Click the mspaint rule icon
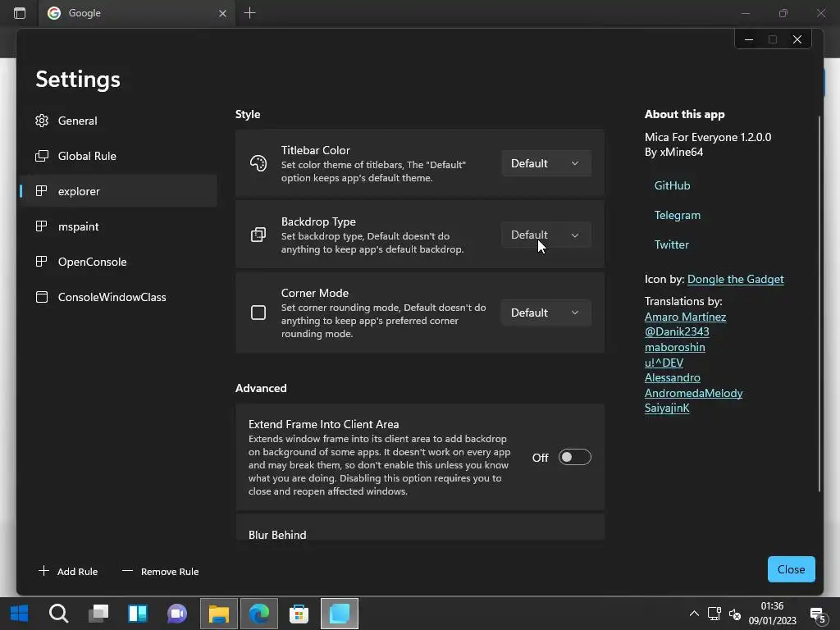840x630 pixels. [x=42, y=226]
